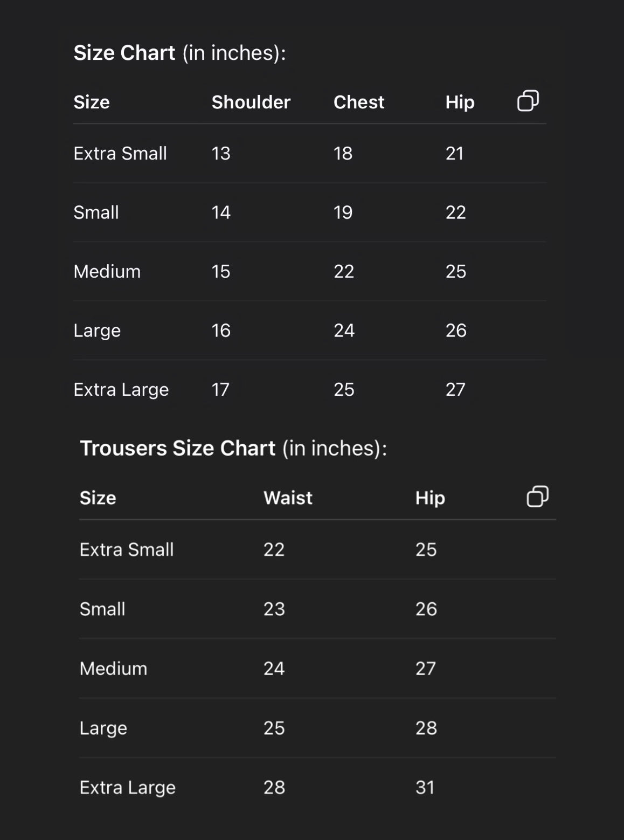
Task: Click trousers waist value 23 for Small
Action: pyautogui.click(x=274, y=609)
